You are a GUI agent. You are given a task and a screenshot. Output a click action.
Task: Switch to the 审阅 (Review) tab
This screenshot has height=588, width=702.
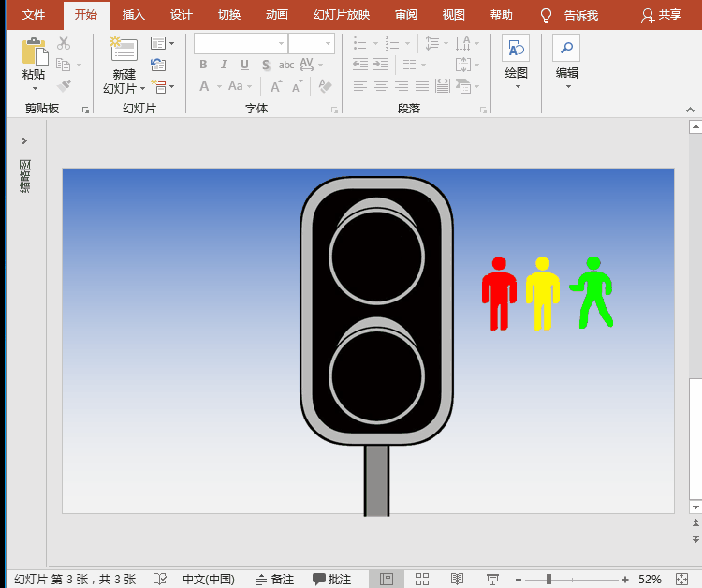click(x=406, y=15)
